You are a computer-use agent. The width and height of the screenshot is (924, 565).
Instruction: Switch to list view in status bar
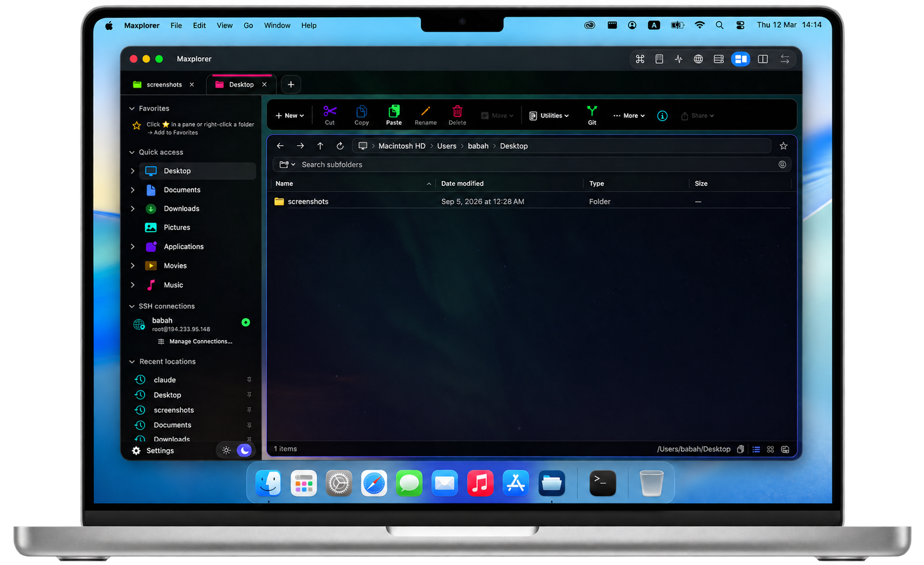coord(756,449)
